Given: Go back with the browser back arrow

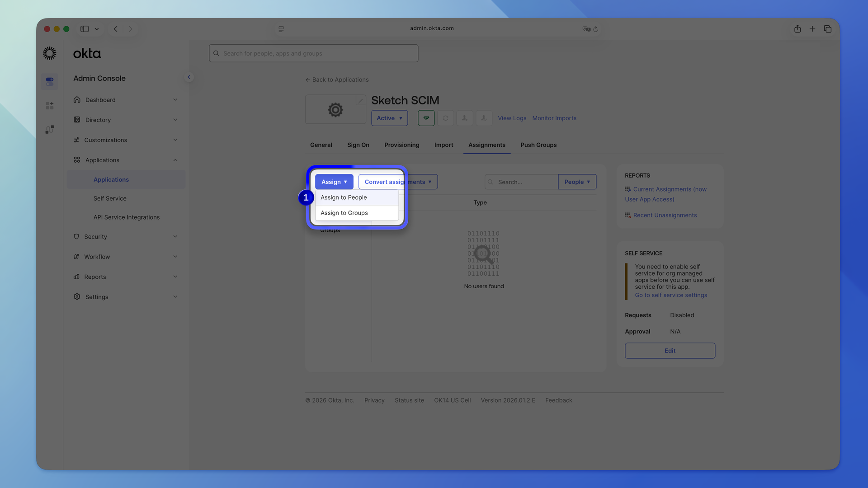Looking at the screenshot, I should [x=116, y=29].
